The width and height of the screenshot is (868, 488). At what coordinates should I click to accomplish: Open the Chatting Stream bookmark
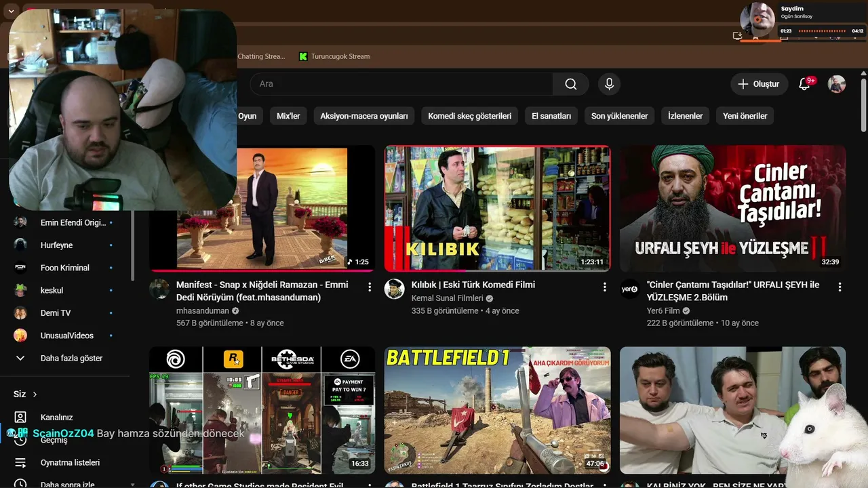tap(261, 56)
